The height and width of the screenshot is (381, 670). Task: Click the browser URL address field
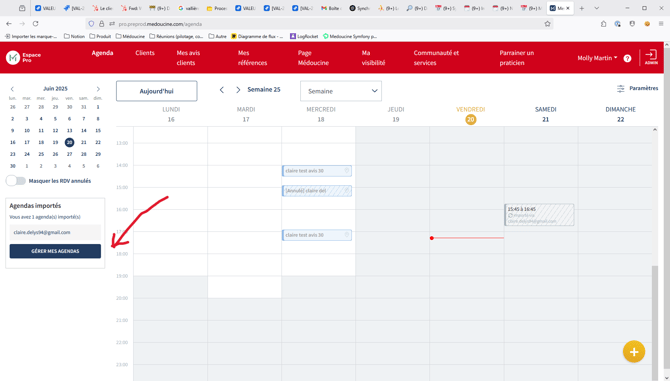click(x=318, y=24)
